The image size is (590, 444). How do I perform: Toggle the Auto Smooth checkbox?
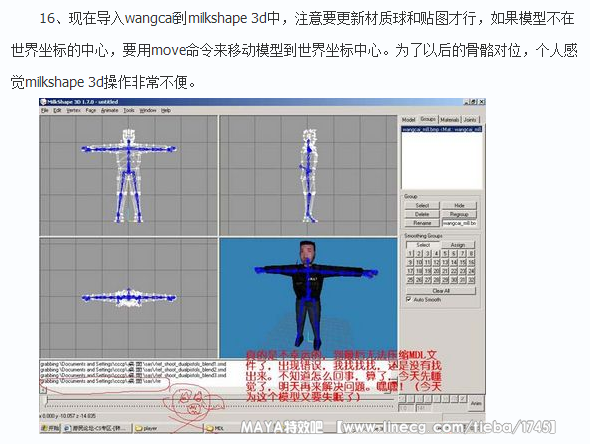[x=409, y=300]
